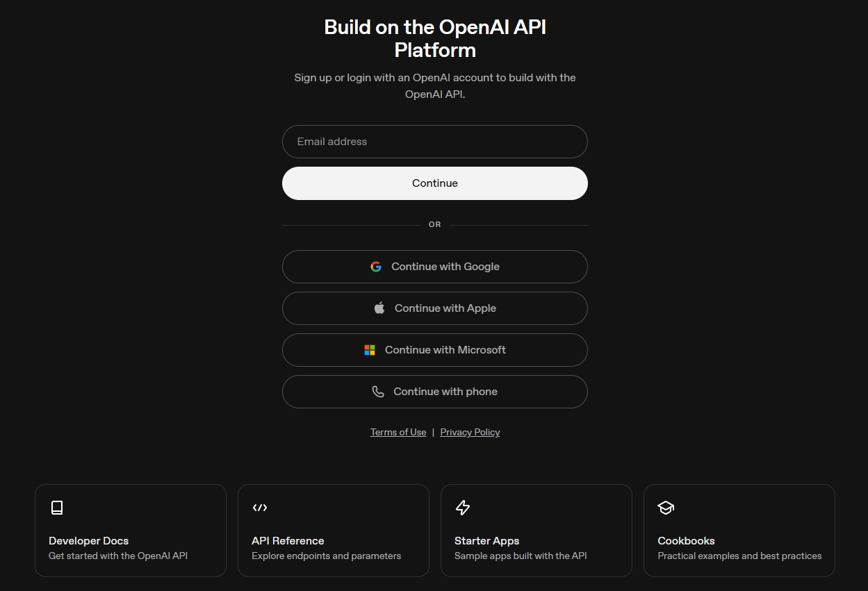
Task: Click the Developer Docs book icon
Action: click(x=57, y=508)
